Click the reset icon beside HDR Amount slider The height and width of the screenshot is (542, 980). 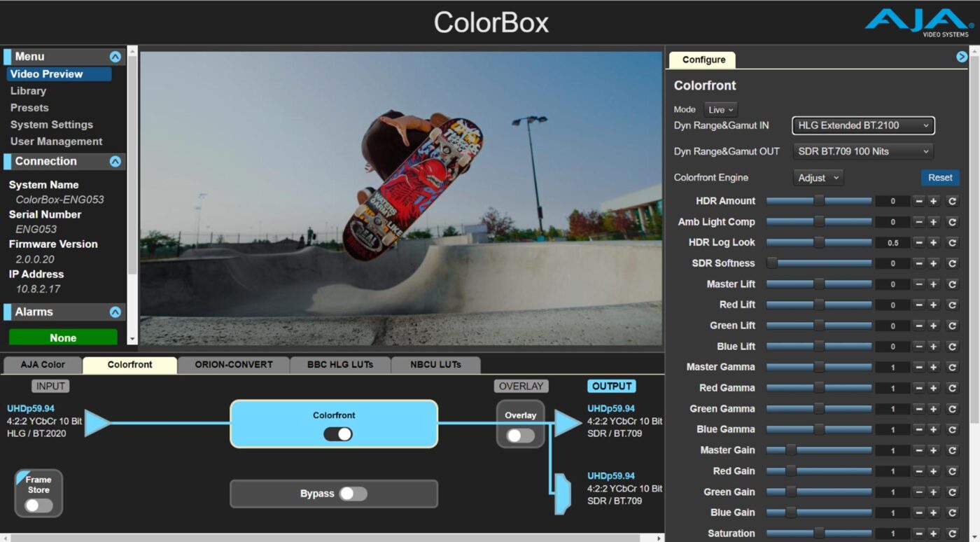[x=953, y=201]
